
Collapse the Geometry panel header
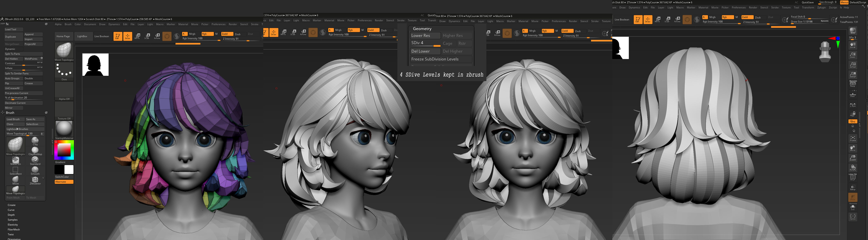(x=422, y=29)
